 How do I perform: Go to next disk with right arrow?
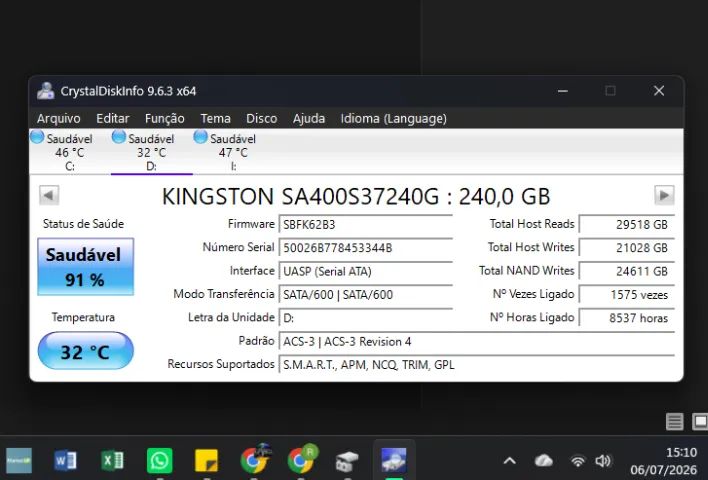(x=664, y=196)
